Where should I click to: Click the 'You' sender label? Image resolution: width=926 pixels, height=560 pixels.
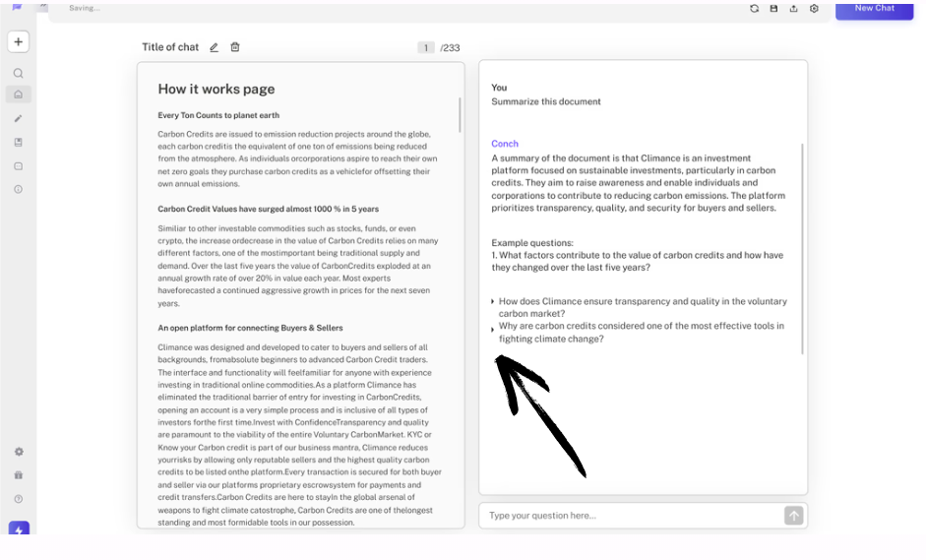[x=499, y=88]
